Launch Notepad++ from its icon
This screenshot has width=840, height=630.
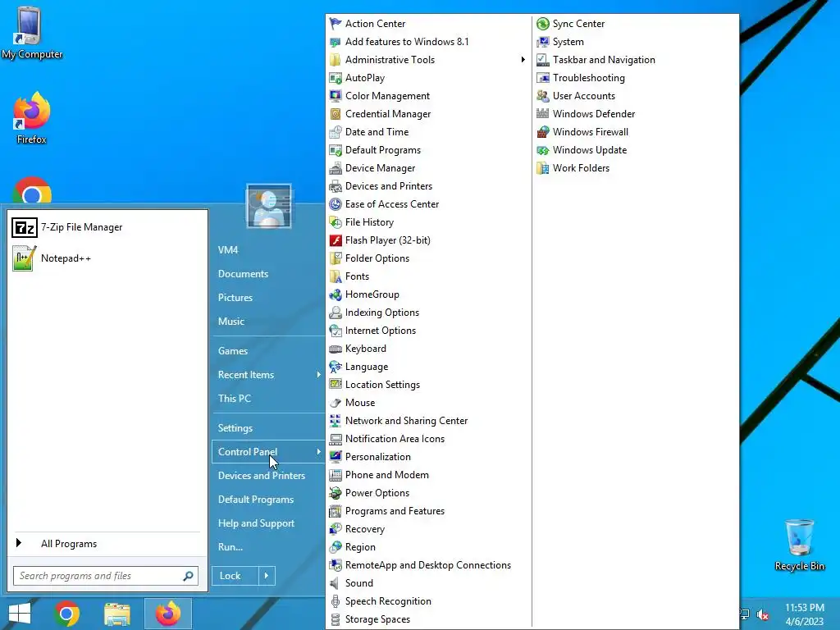point(24,258)
